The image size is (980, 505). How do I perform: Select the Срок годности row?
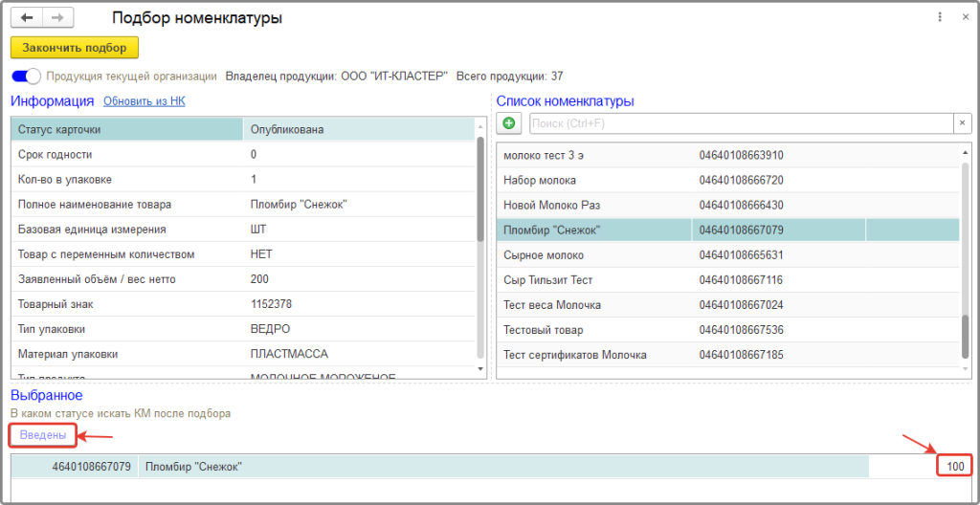242,154
